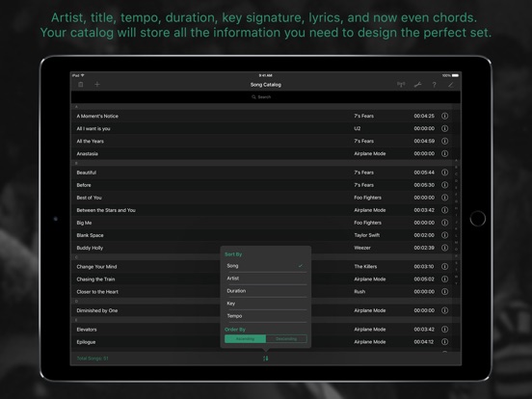The image size is (532, 399).
Task: Open the stage layout icon in toolbar
Action: tap(401, 85)
